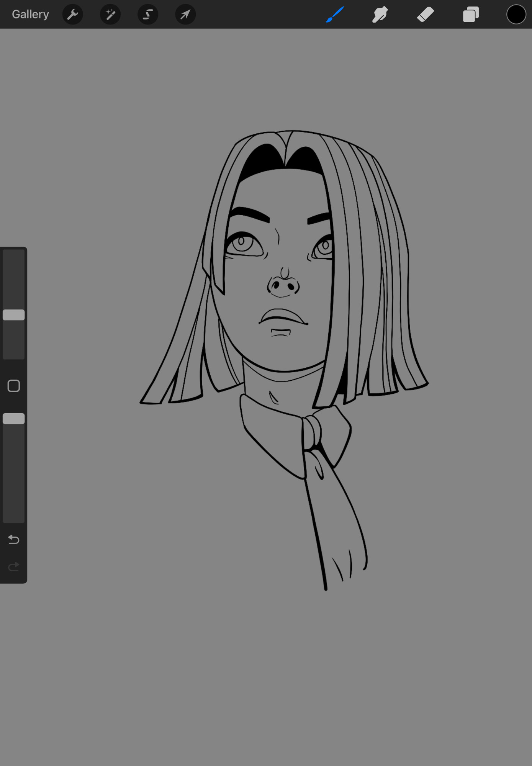
Task: Click the brush opacity slider handle
Action: point(14,419)
